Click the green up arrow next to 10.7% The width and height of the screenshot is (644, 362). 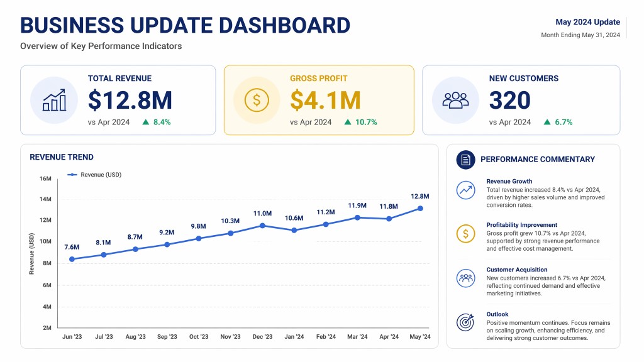[348, 122]
